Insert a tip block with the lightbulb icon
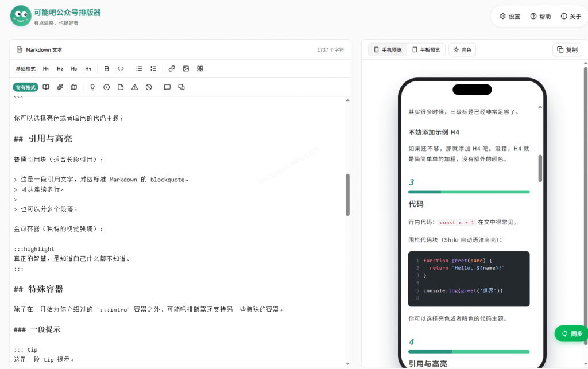The width and height of the screenshot is (588, 369). [92, 87]
